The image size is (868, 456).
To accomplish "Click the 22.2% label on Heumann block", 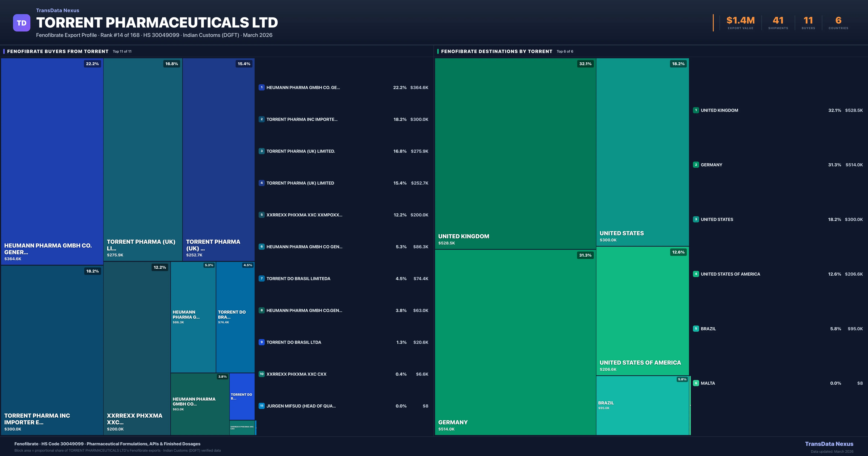I will click(x=92, y=64).
